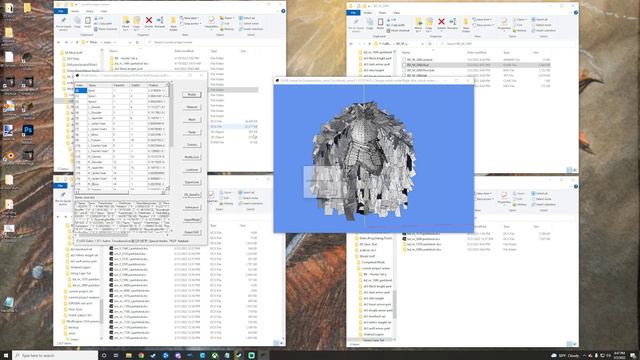This screenshot has height=360, width=640.
Task: Tick checkbox of TPF File row in BD_M Explorer
Action: (x=404, y=76)
